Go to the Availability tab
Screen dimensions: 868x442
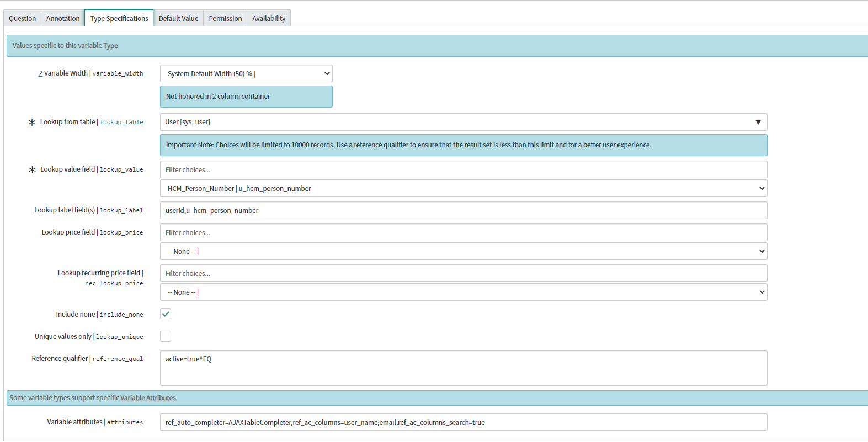[269, 18]
